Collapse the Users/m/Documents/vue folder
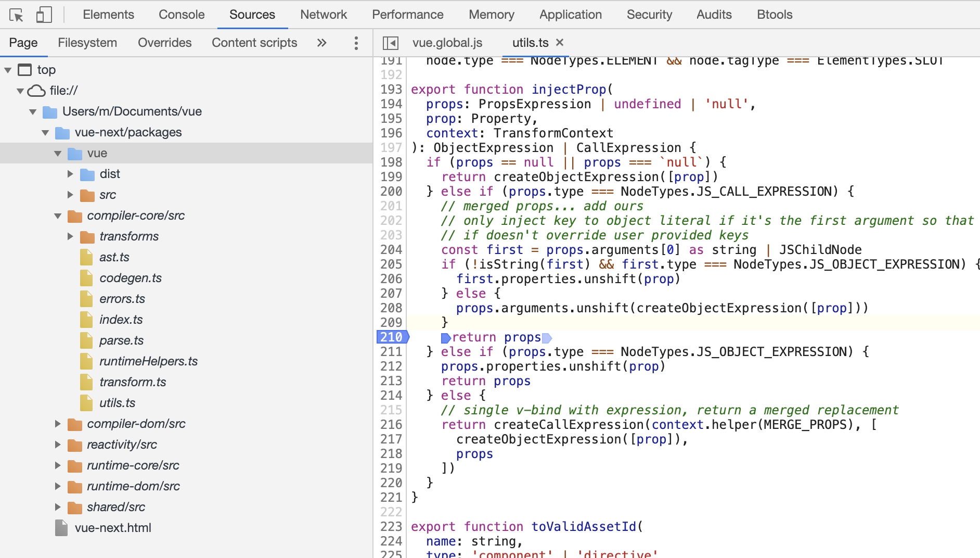The image size is (980, 558). pos(33,111)
